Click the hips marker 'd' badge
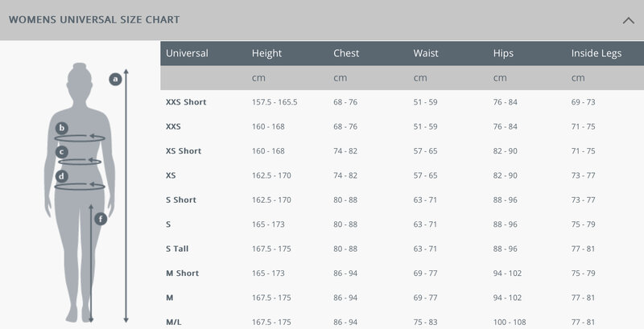 62,175
